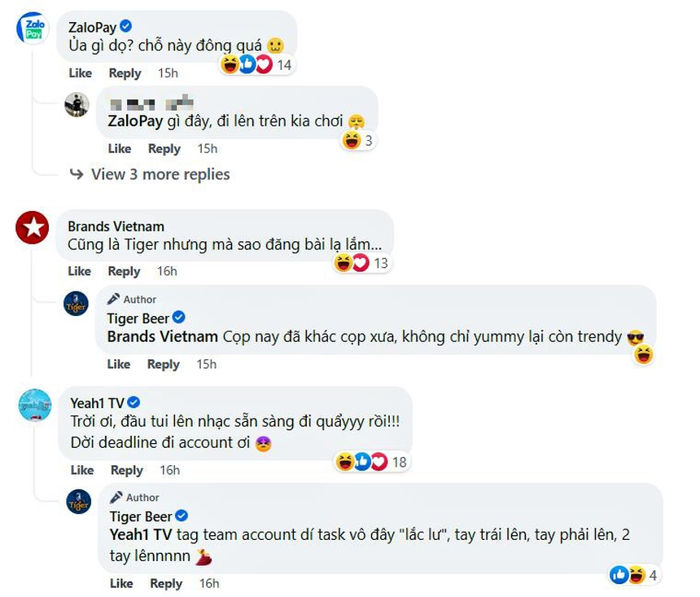
Task: Like the Brands Vietnam comment
Action: [x=80, y=271]
